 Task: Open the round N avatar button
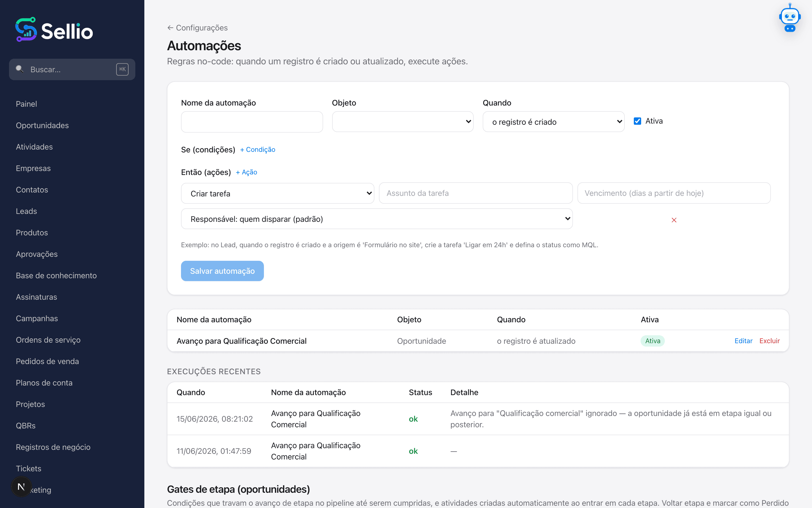(x=21, y=487)
